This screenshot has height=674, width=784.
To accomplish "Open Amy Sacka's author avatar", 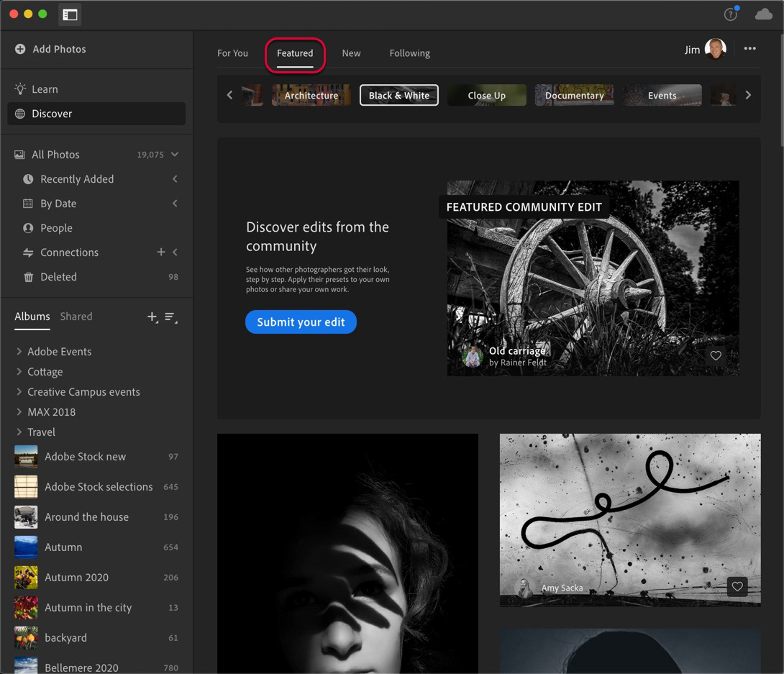I will pyautogui.click(x=524, y=588).
